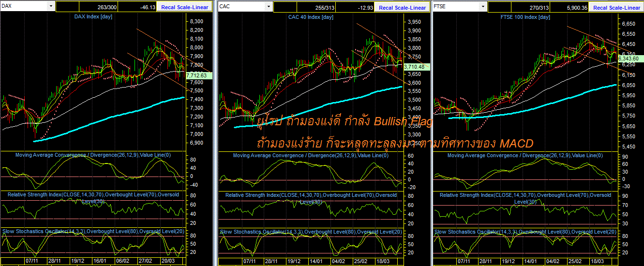Click Recal Scale-Linear in DAX panel

click(x=185, y=7)
